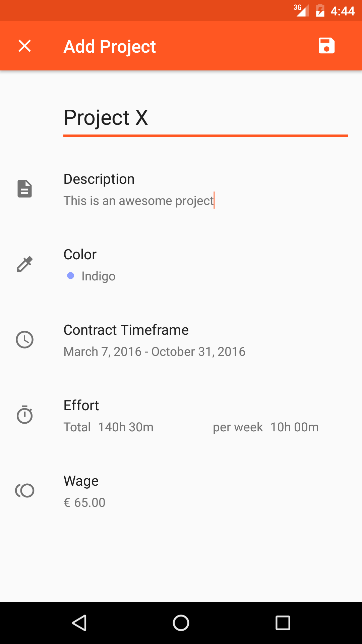Tap the wage coins icon
The image size is (362, 644).
coord(24,490)
